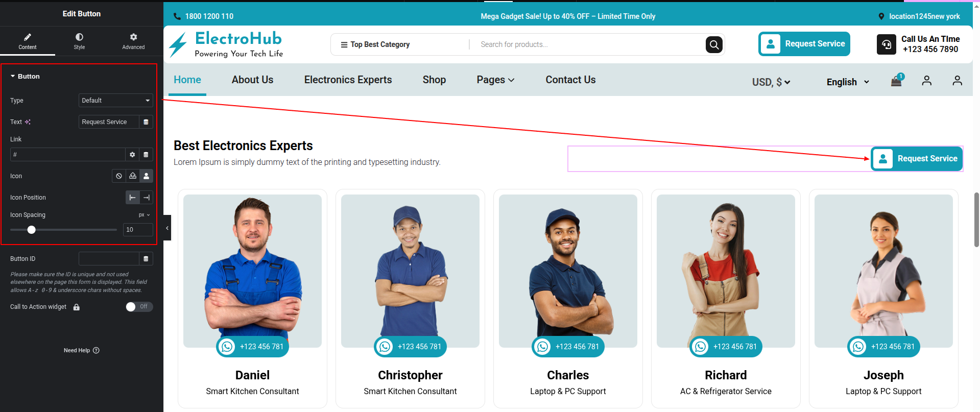Collapse the Button section
Screen dimensions: 980x412
click(x=13, y=77)
